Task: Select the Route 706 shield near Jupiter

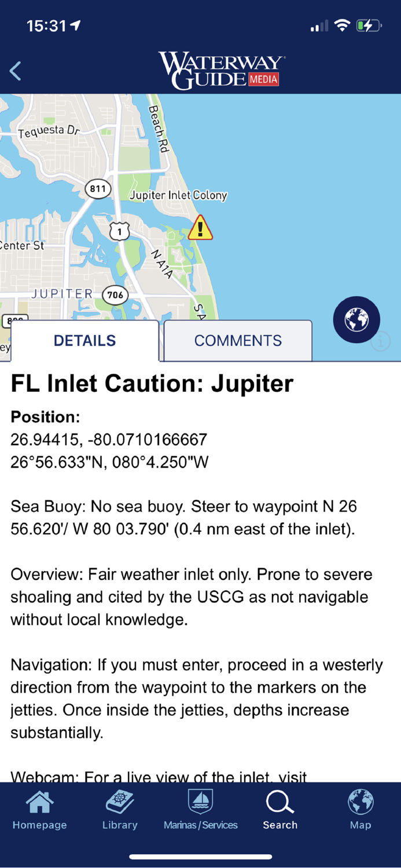Action: [115, 295]
